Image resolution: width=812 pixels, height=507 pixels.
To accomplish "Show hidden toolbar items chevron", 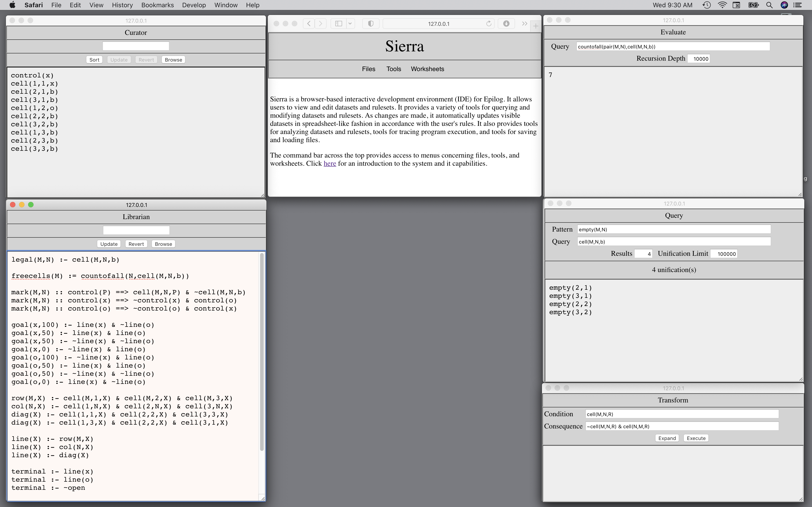I will 524,24.
